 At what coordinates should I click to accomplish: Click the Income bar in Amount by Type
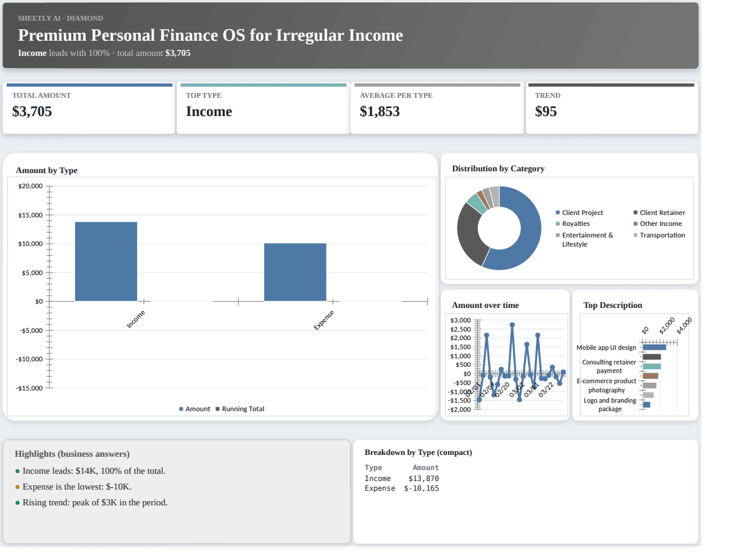pyautogui.click(x=106, y=261)
